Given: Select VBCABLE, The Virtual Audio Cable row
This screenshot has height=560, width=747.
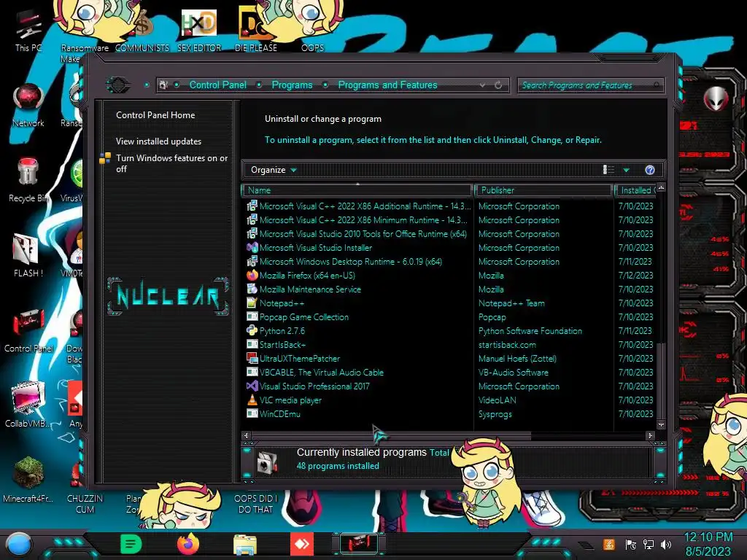Looking at the screenshot, I should pyautogui.click(x=450, y=373).
